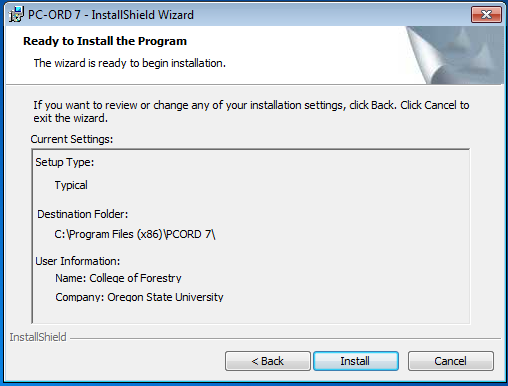Start installation with the Install button

click(356, 361)
